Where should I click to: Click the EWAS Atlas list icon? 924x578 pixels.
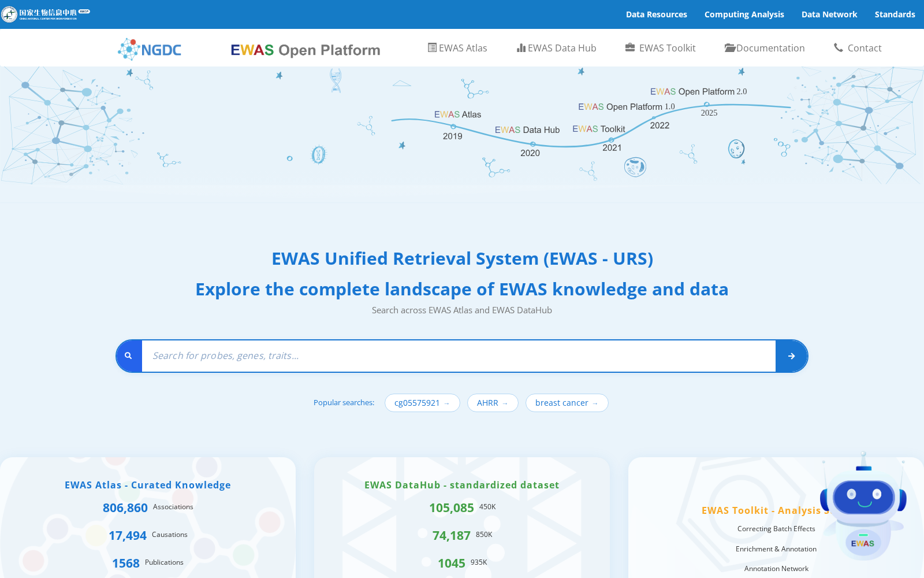[x=432, y=48]
